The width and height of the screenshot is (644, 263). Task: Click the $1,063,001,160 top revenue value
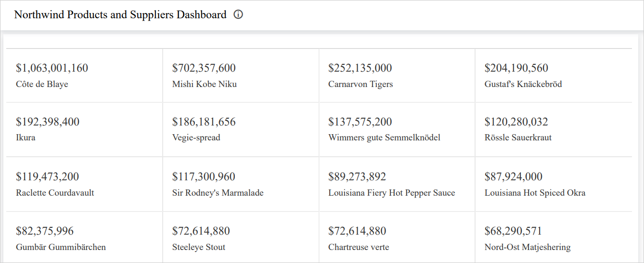pyautogui.click(x=52, y=68)
